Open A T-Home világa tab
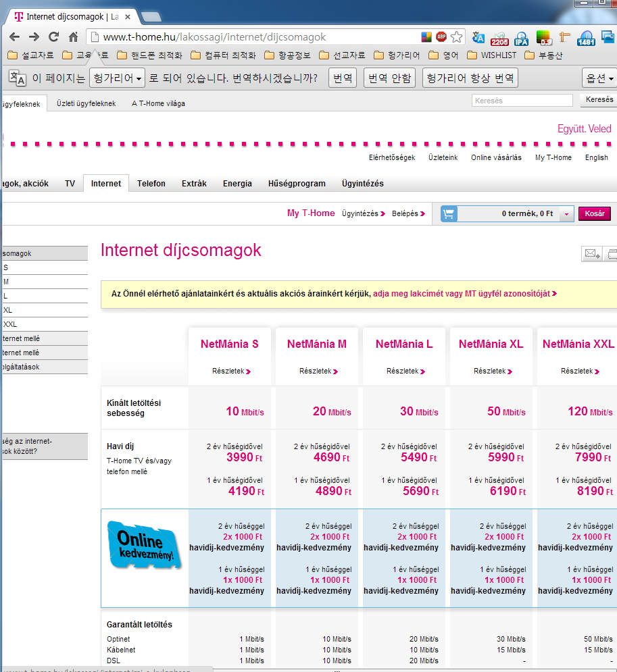 coord(158,103)
